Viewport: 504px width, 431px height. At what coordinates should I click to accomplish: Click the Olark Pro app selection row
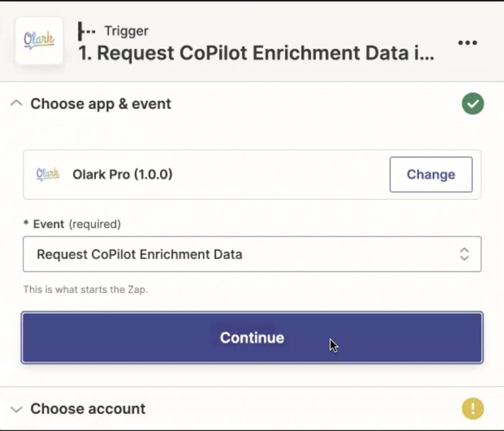click(252, 175)
